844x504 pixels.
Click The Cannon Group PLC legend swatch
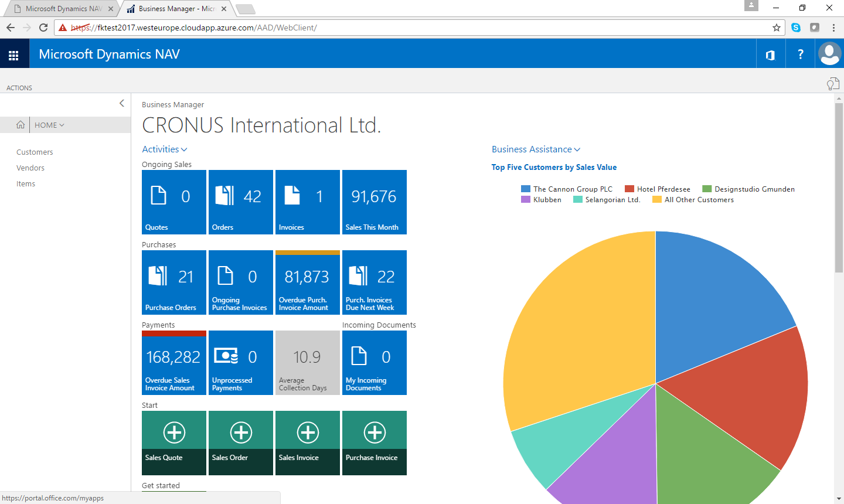point(526,189)
